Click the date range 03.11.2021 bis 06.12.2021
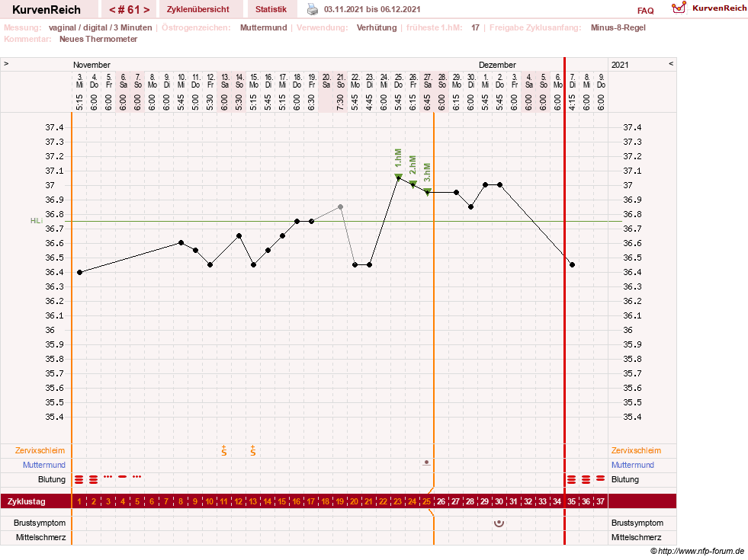The image size is (748, 560). [372, 9]
